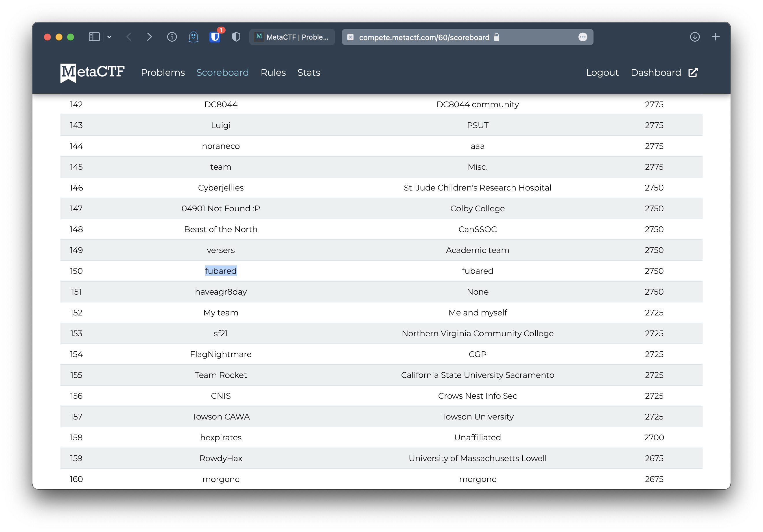Click Northern Virginia Community College affiliation
This screenshot has width=763, height=532.
click(477, 334)
